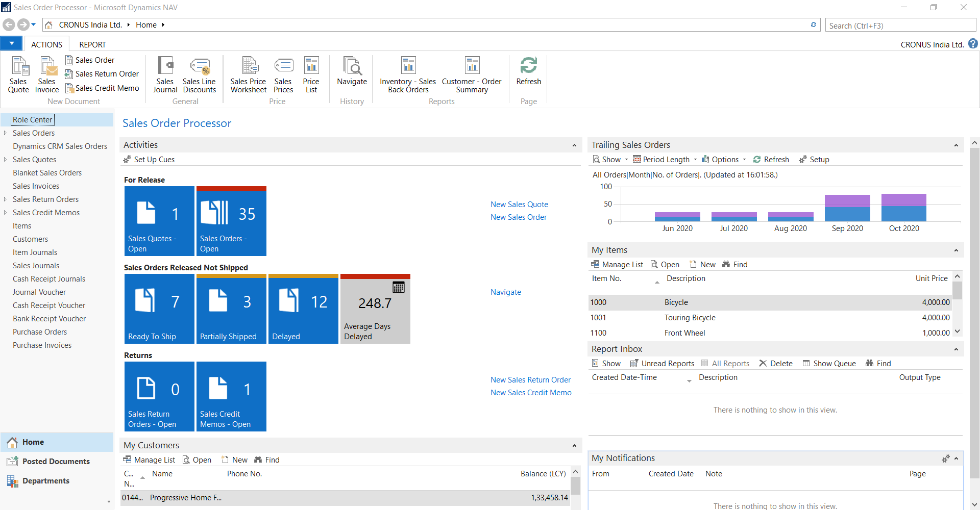Image resolution: width=980 pixels, height=510 pixels.
Task: Run Inventory - Sales Back Orders report
Action: 408,74
